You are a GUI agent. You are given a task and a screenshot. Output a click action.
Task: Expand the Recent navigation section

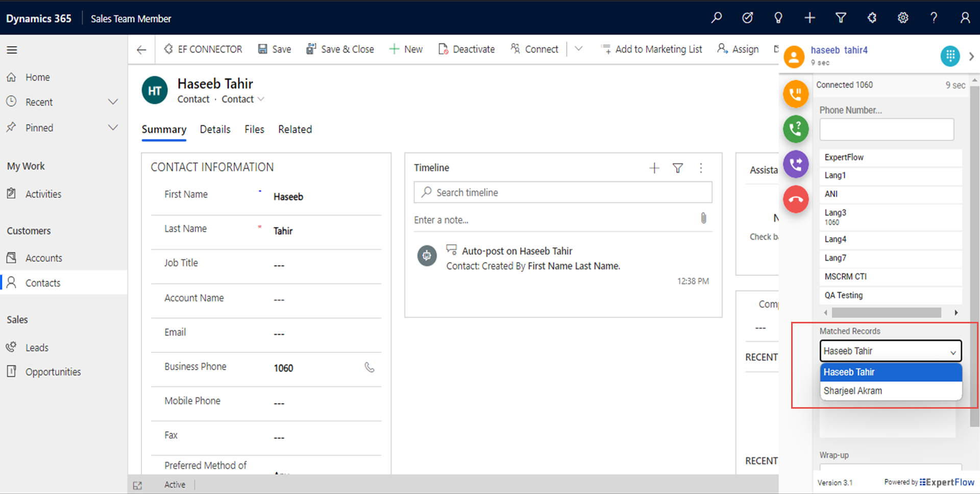tap(113, 102)
